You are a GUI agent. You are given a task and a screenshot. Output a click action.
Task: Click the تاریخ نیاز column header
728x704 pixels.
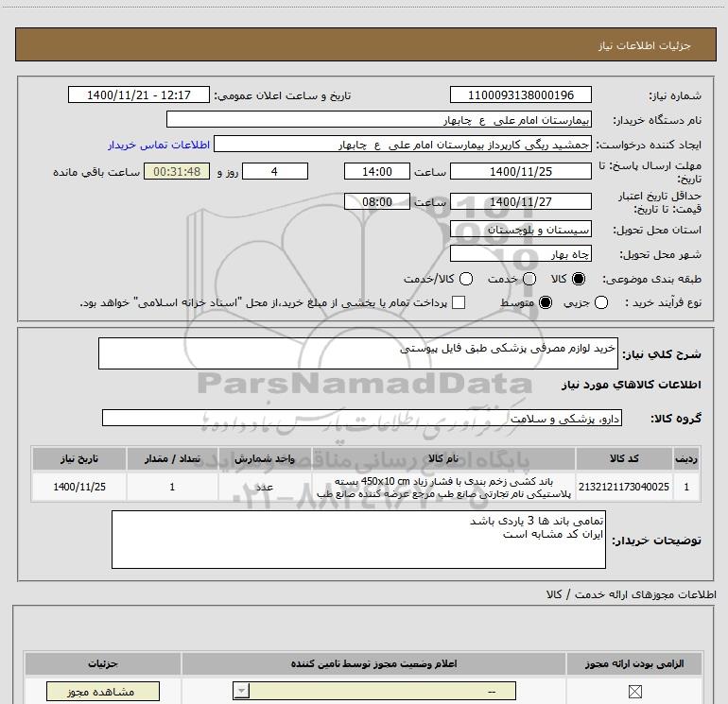coord(79,458)
